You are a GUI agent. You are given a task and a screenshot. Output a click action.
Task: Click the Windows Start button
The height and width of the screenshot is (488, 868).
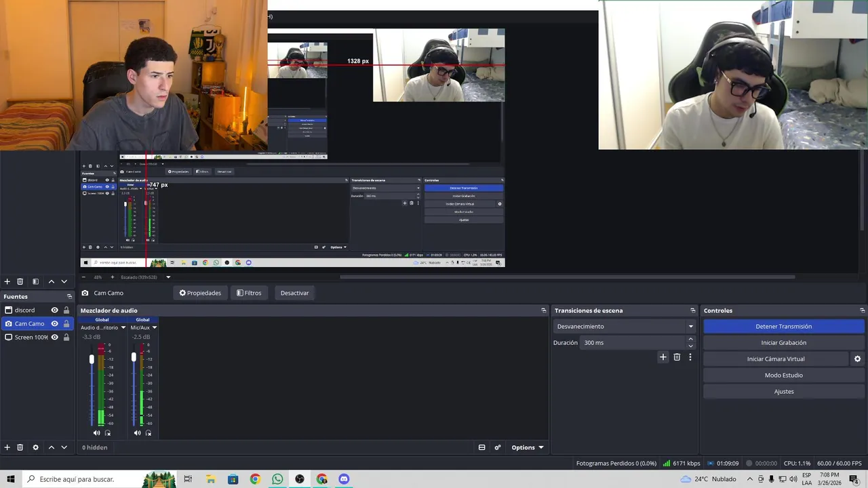11,479
